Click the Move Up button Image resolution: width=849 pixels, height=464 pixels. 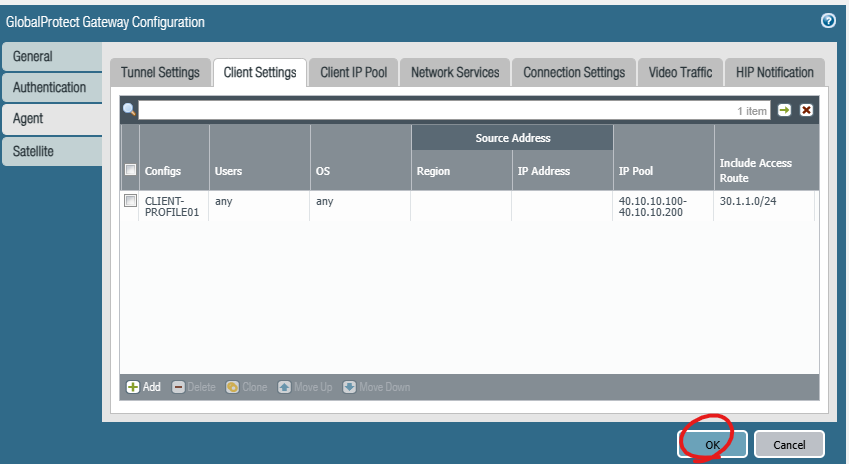click(305, 387)
